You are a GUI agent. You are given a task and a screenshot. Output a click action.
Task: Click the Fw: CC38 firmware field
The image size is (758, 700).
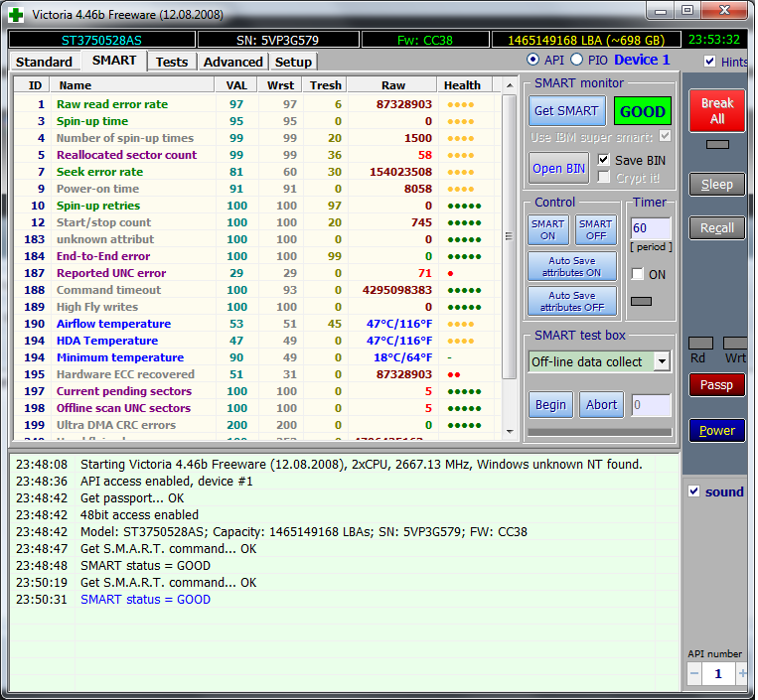click(x=425, y=40)
